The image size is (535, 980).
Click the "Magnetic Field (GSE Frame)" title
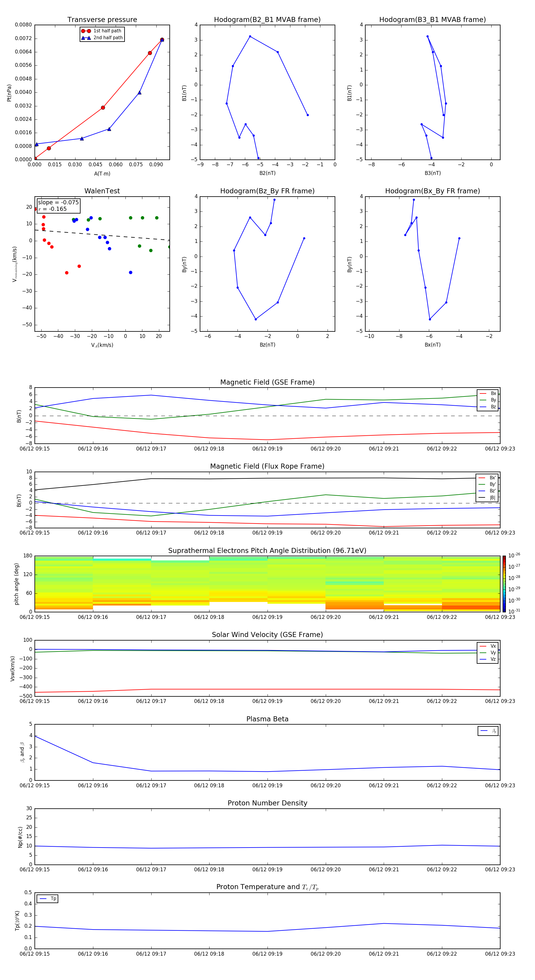(267, 382)
